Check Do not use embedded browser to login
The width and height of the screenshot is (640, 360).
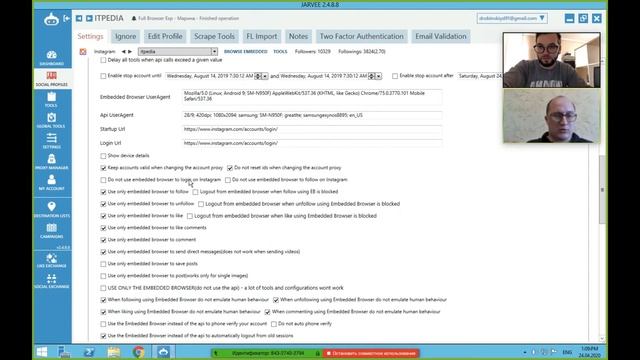pos(103,180)
